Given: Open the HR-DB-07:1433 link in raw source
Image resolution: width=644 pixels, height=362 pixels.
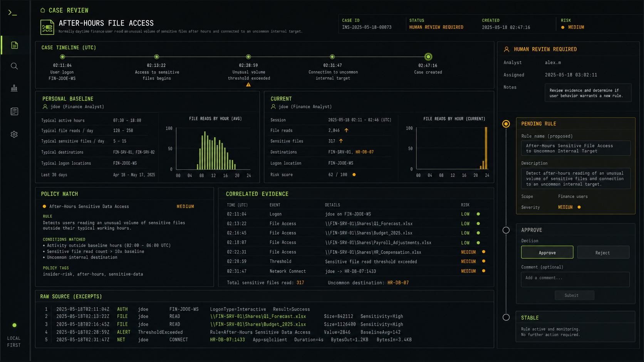Looking at the screenshot, I should 227,340.
